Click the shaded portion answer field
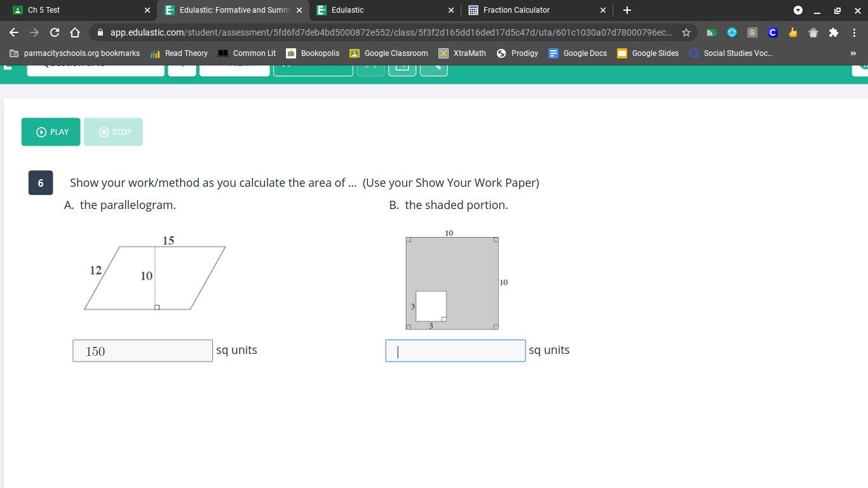Image resolution: width=868 pixels, height=488 pixels. tap(456, 351)
